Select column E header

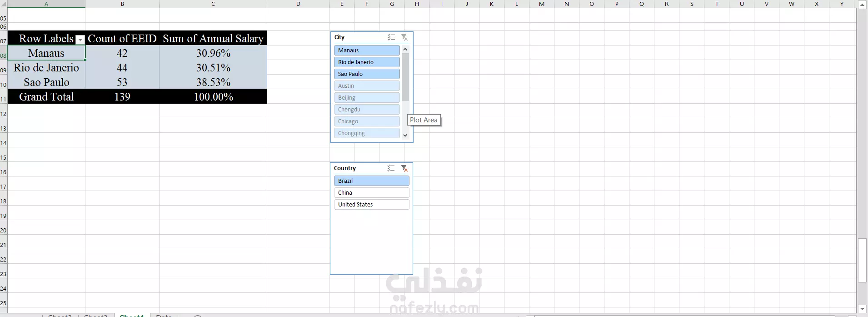tap(342, 4)
